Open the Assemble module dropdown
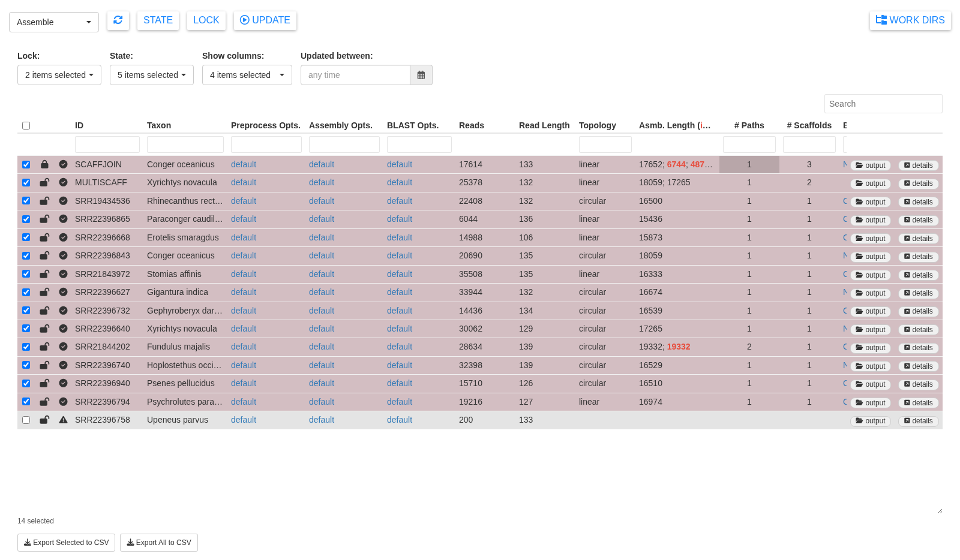This screenshot has height=560, width=960. pos(54,22)
